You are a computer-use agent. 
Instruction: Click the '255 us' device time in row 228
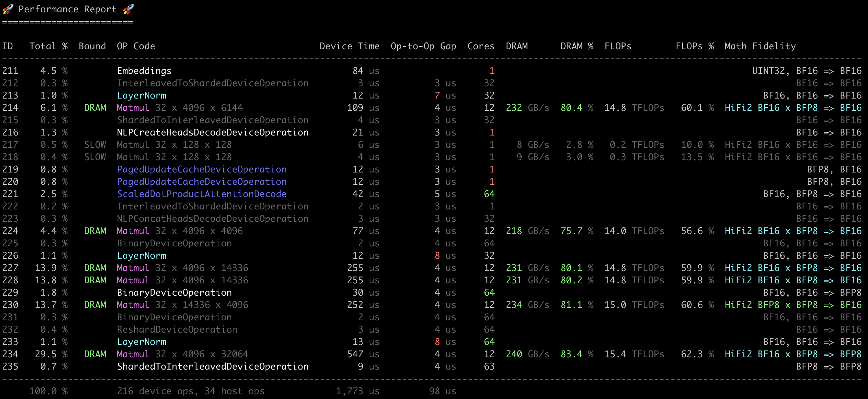363,280
